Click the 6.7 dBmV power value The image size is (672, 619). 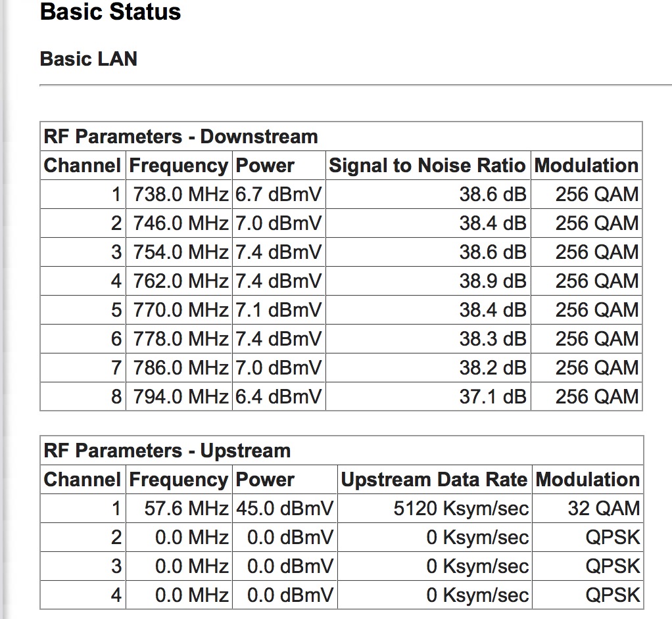pyautogui.click(x=279, y=195)
